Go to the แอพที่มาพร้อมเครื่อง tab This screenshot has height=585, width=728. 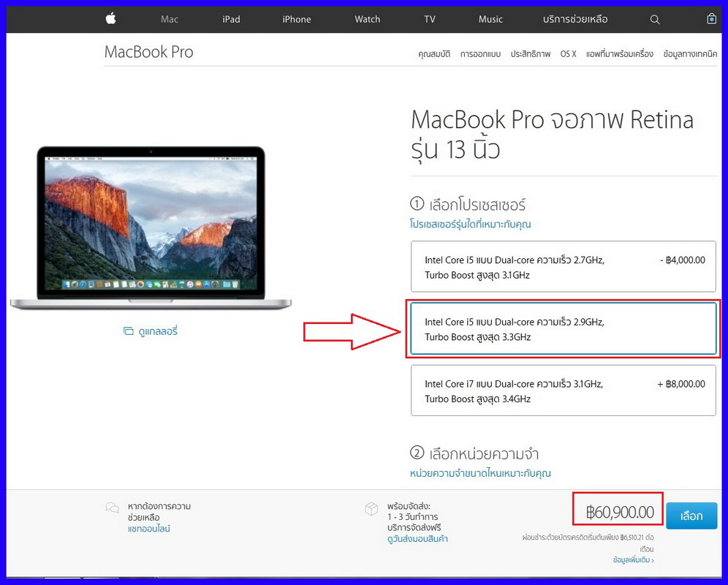(x=619, y=54)
